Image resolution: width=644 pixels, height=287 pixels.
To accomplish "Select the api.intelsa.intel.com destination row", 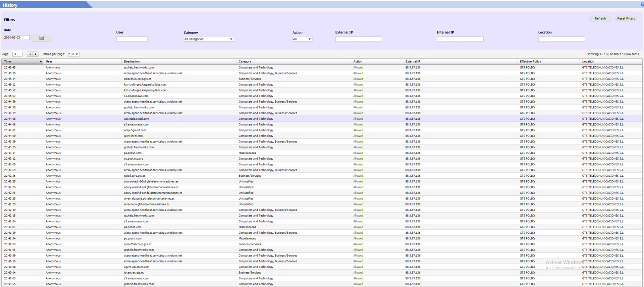I will [322, 119].
